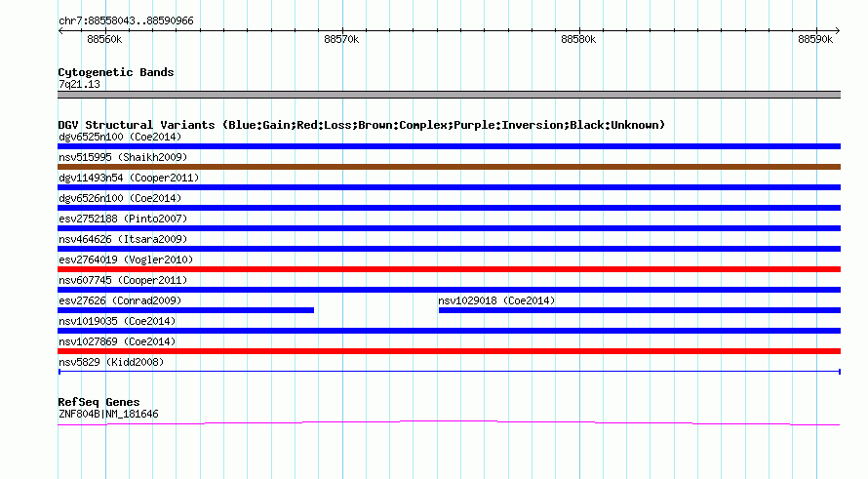
Task: Click the brown complex bar of nsv515995
Action: click(449, 167)
